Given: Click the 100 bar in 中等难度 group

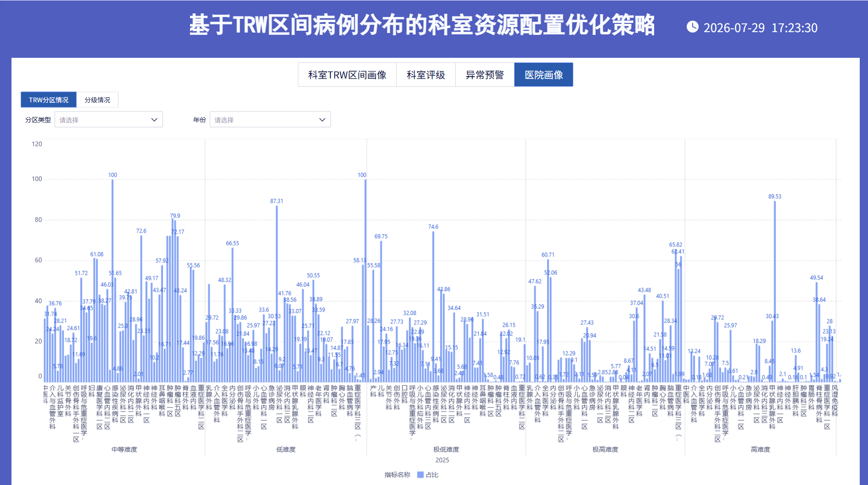Looking at the screenshot, I should [112, 280].
